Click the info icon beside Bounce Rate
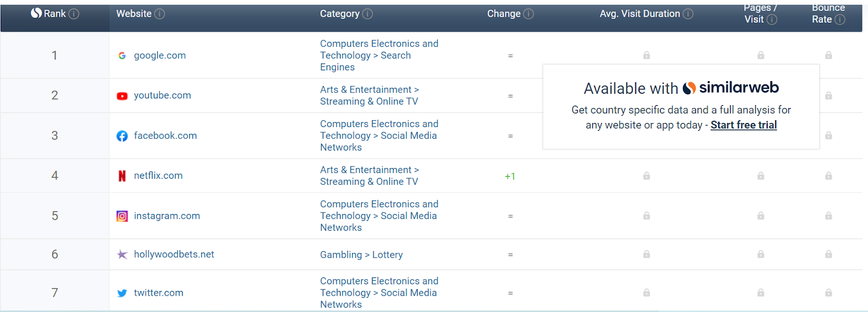Screen dimensions: 868x312 840,19
